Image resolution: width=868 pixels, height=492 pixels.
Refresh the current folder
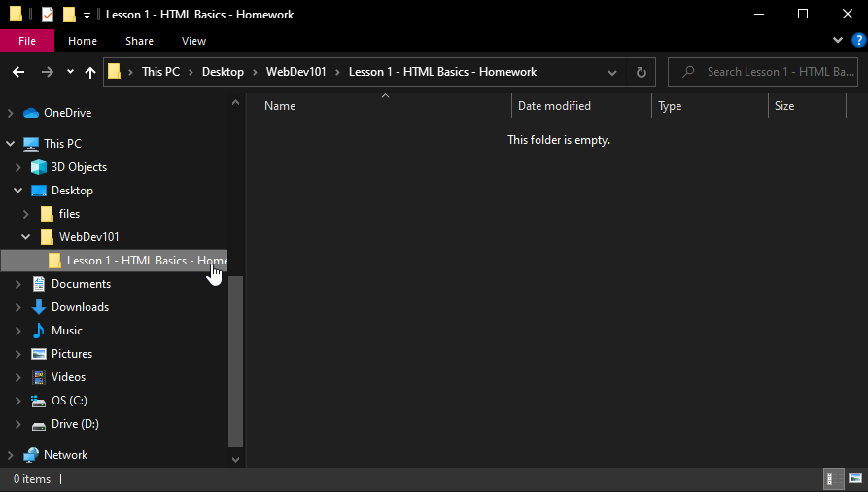click(x=641, y=73)
